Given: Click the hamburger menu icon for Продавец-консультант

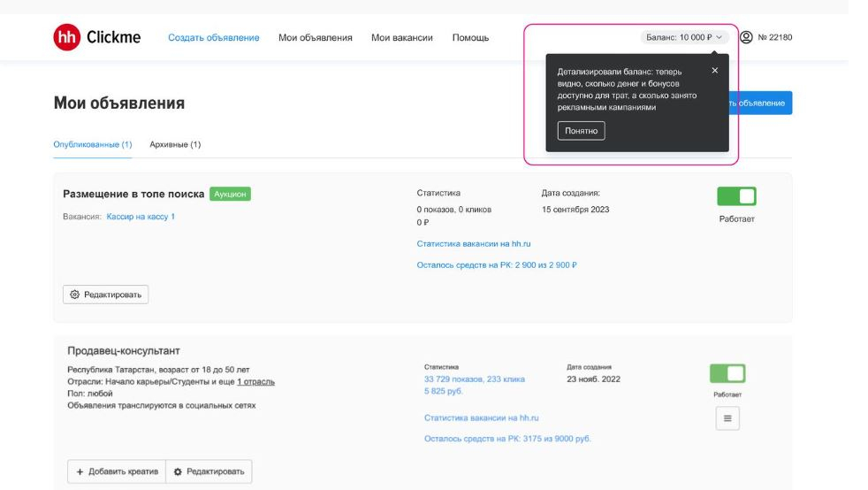Looking at the screenshot, I should tap(727, 418).
